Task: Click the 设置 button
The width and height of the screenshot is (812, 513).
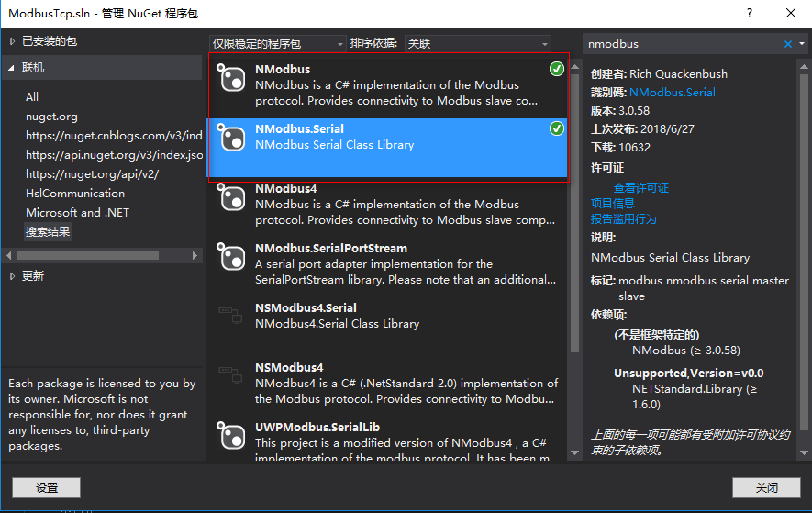Action: (46, 487)
